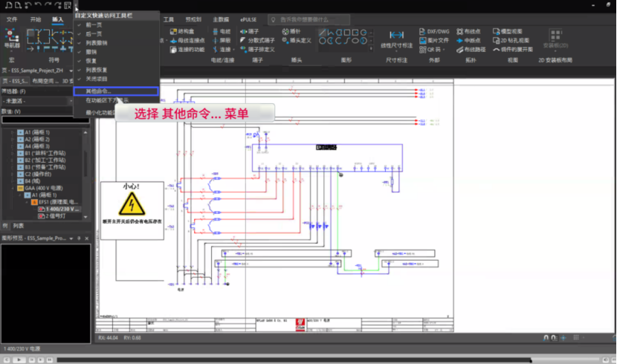This screenshot has width=617, height=364.
Task: Expand the A1 (箱柜 1) top tree node
Action: [13, 132]
